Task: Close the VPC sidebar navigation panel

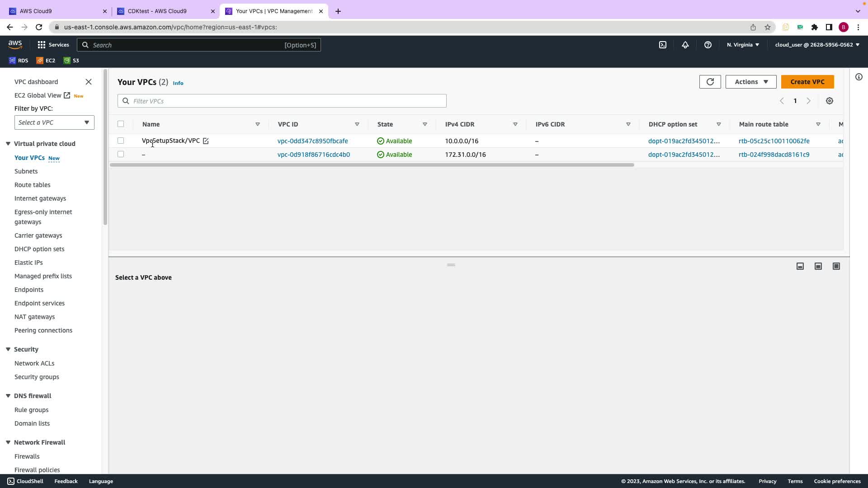Action: point(89,82)
